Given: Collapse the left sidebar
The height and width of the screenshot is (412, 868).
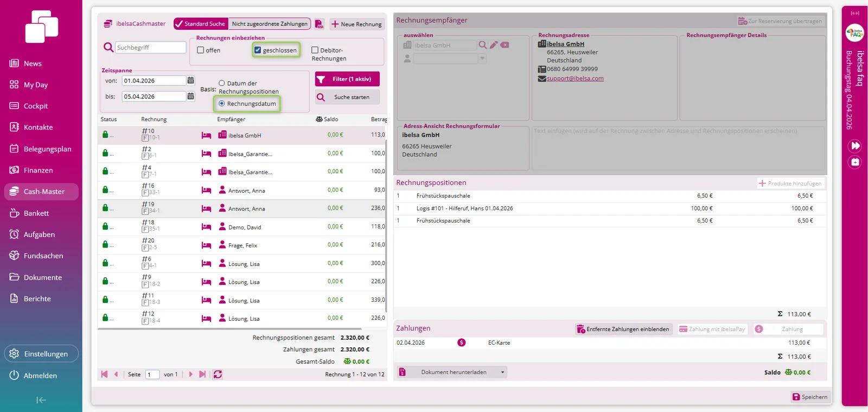Looking at the screenshot, I should pyautogui.click(x=41, y=400).
